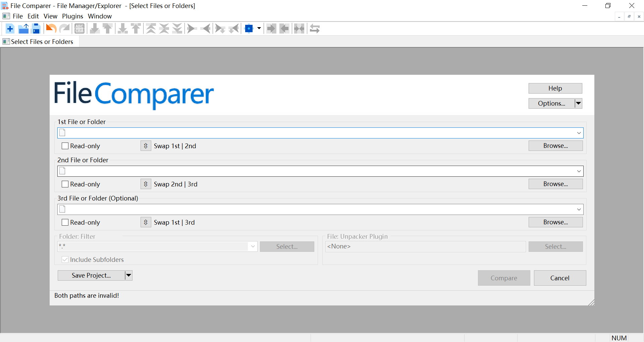Click the Auto Merge converging-arrows icon
Screen dimensions: 644x342
pyautogui.click(x=299, y=29)
